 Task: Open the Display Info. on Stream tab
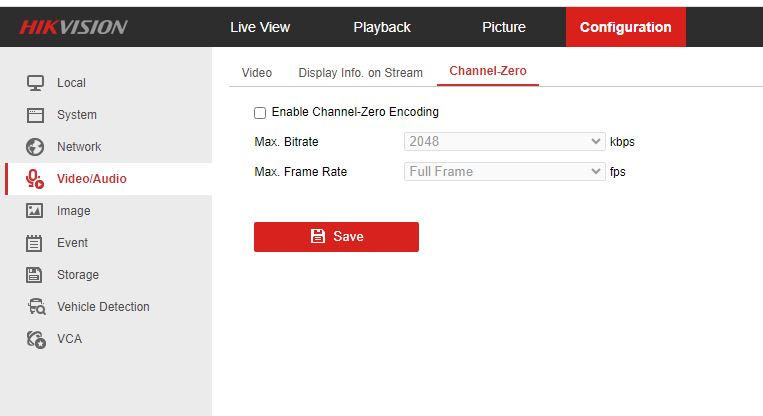(360, 73)
